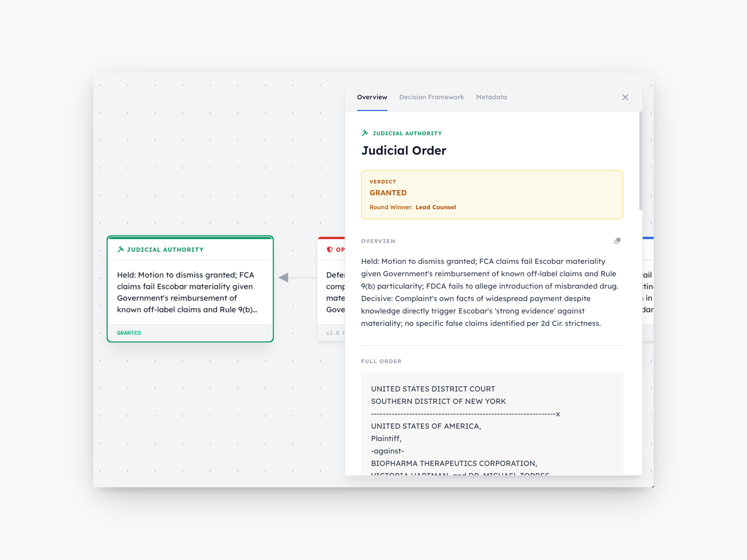Open the Metadata tab
This screenshot has height=560, width=747.
point(491,97)
